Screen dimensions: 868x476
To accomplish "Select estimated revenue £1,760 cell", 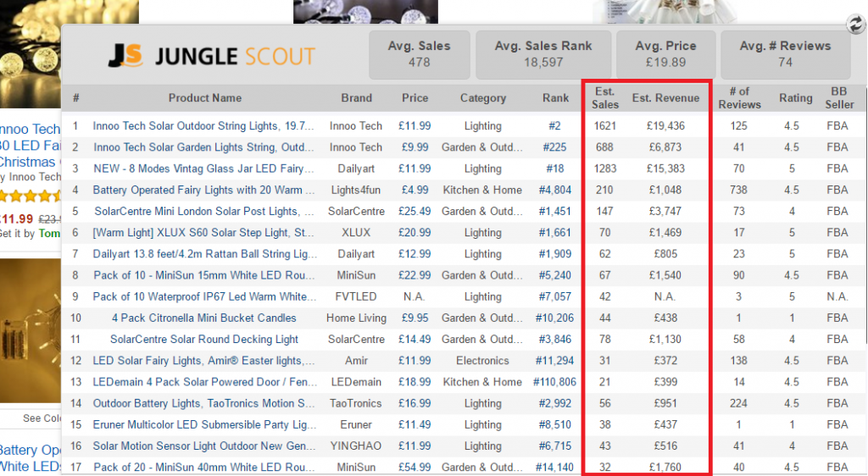I will (x=665, y=468).
